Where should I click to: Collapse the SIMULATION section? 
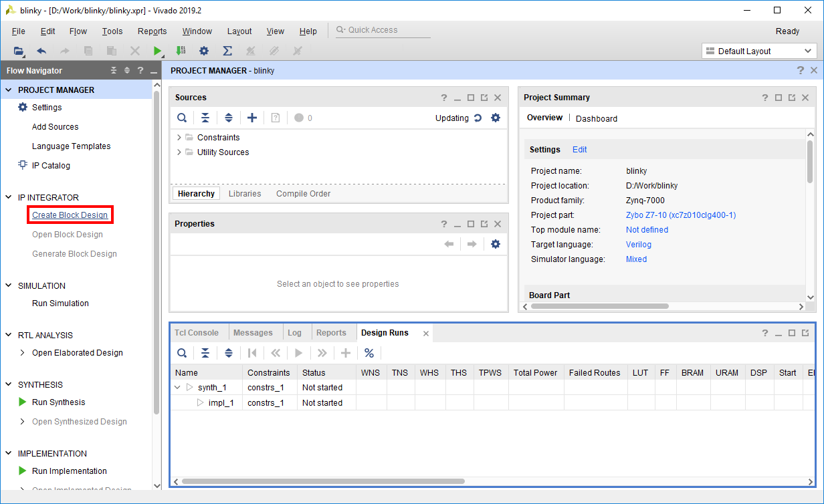coord(9,286)
